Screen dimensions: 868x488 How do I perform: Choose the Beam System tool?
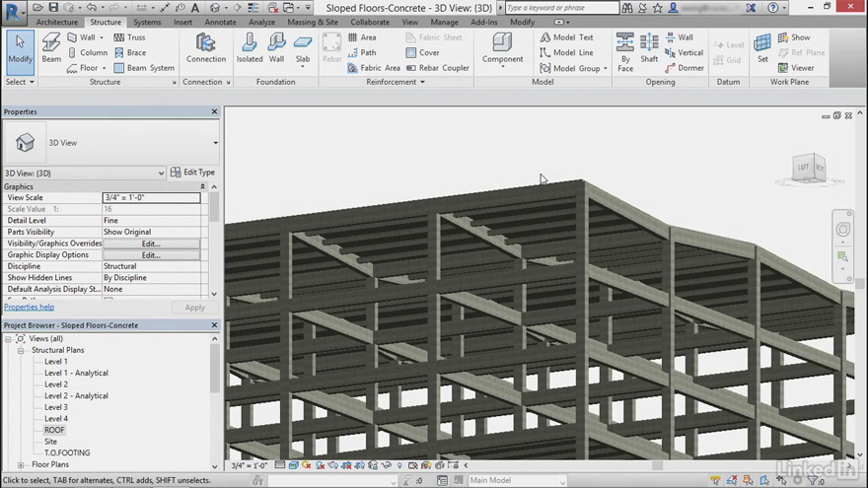tap(144, 68)
